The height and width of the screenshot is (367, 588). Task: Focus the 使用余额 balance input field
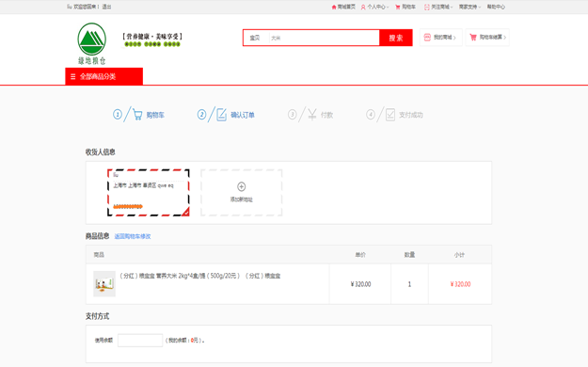[x=140, y=341]
